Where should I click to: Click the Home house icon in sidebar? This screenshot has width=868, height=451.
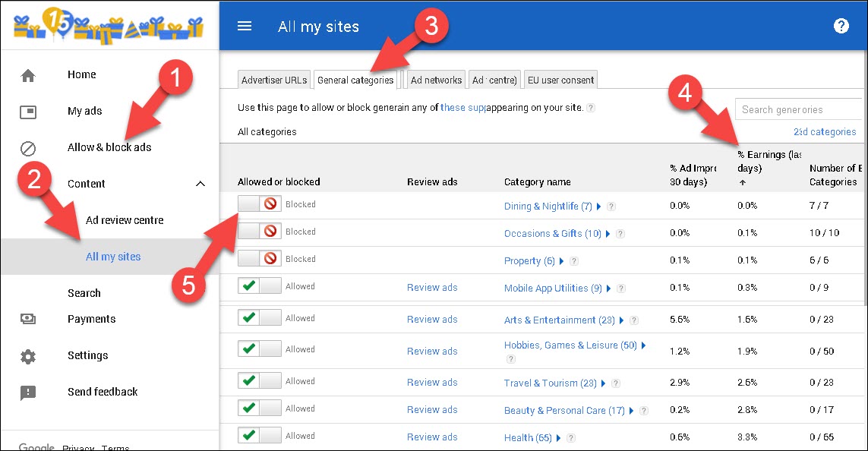28,75
